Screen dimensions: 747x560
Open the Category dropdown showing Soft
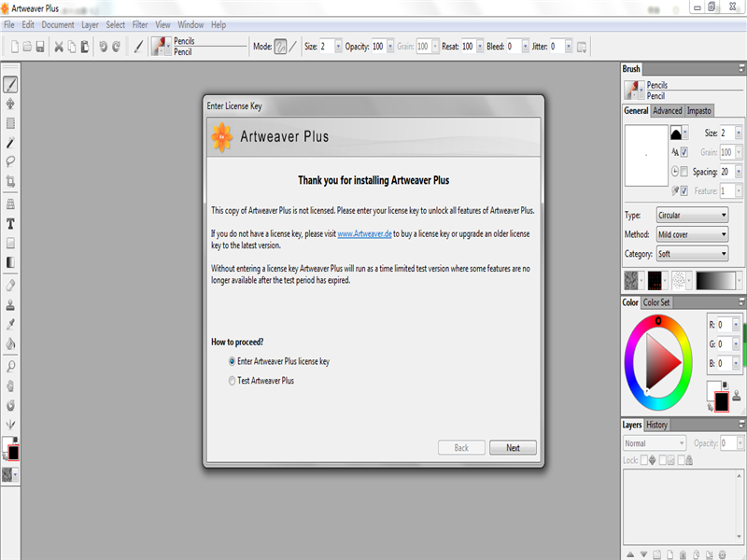coord(692,254)
